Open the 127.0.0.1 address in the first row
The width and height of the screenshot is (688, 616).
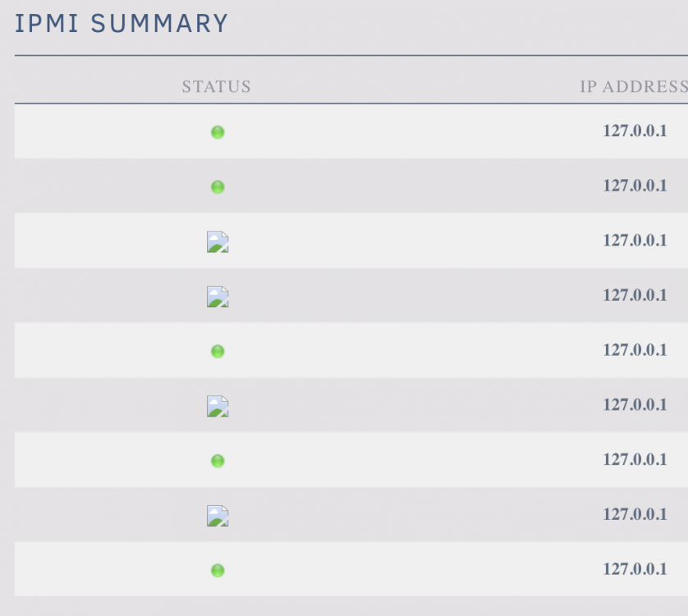635,131
